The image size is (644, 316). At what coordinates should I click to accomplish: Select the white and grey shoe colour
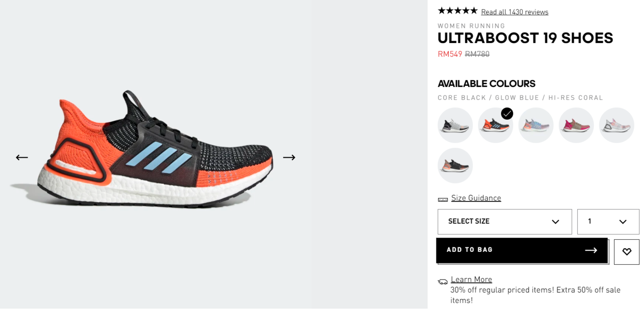455,125
